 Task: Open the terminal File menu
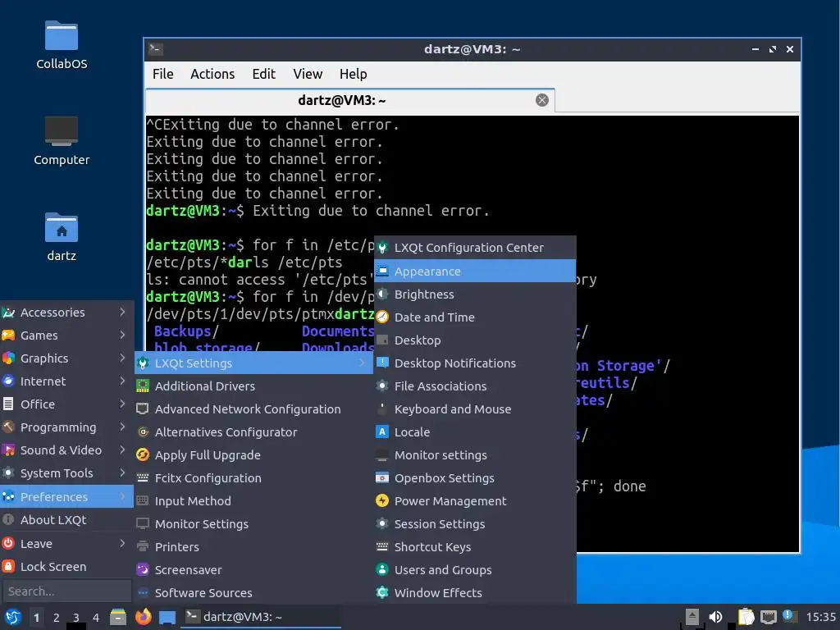pos(163,74)
